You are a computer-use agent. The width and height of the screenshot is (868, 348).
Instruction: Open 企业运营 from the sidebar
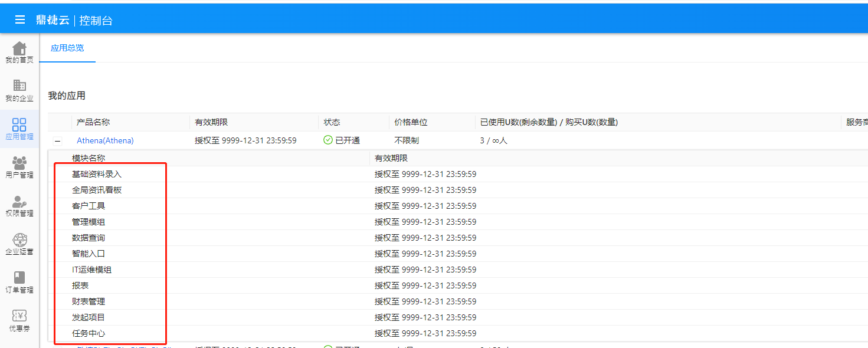(19, 244)
